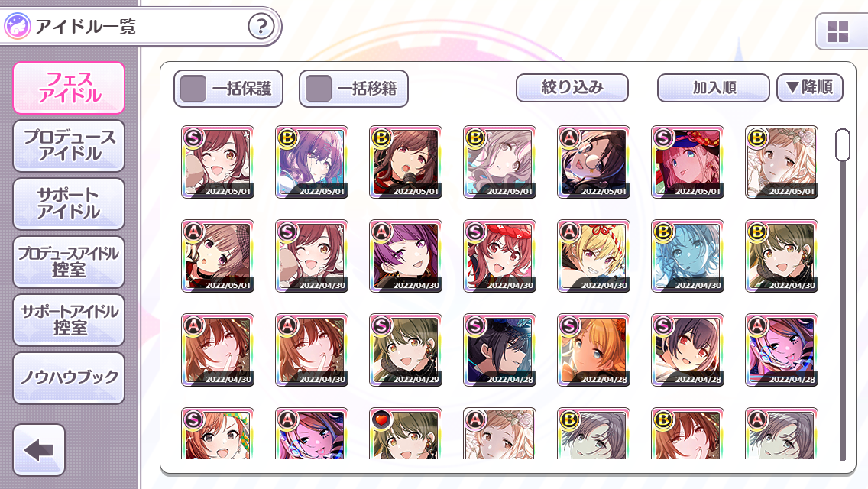Switch to the サポートアイドル tab
This screenshot has width=868, height=489.
click(x=69, y=204)
